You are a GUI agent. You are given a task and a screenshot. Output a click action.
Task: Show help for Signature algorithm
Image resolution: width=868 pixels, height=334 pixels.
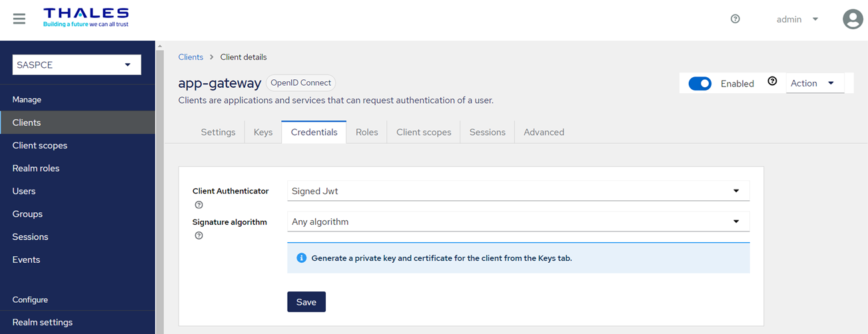199,236
